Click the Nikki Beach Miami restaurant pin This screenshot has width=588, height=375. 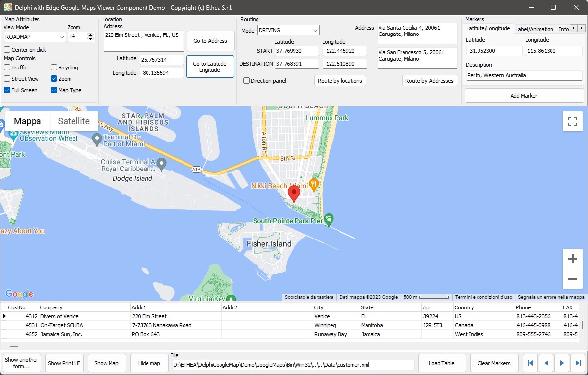tap(314, 185)
